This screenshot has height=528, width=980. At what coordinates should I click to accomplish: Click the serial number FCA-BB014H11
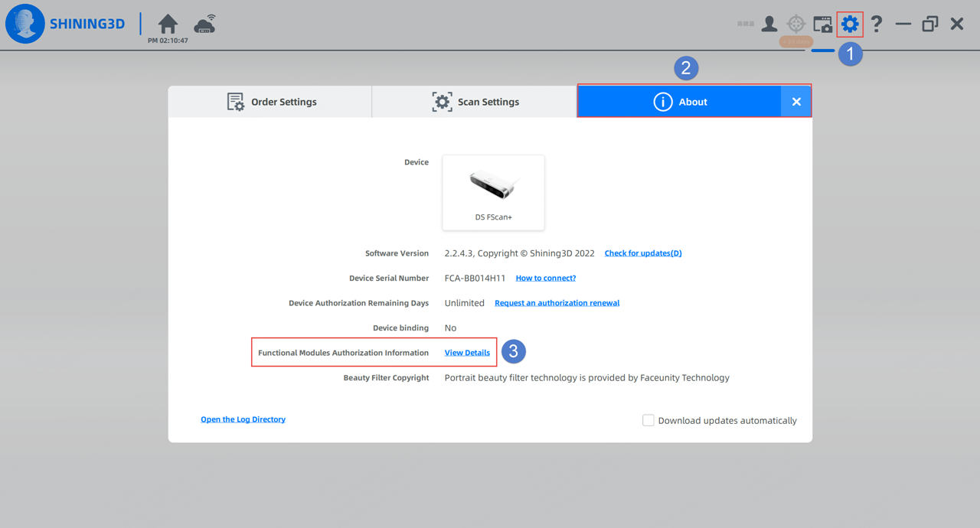tap(475, 278)
